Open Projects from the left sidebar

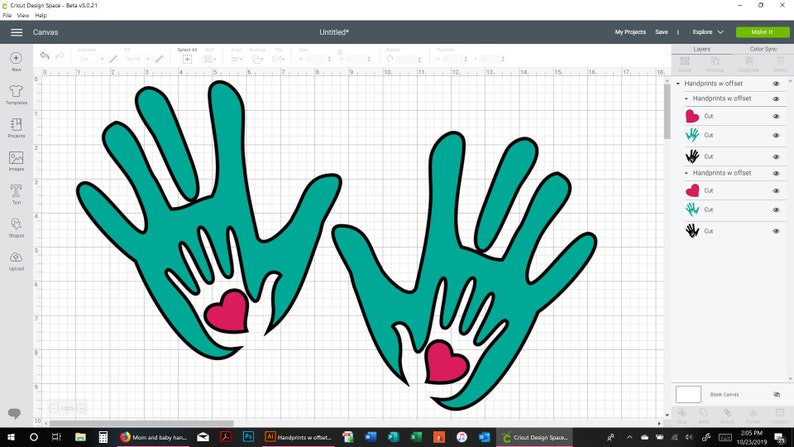click(16, 125)
